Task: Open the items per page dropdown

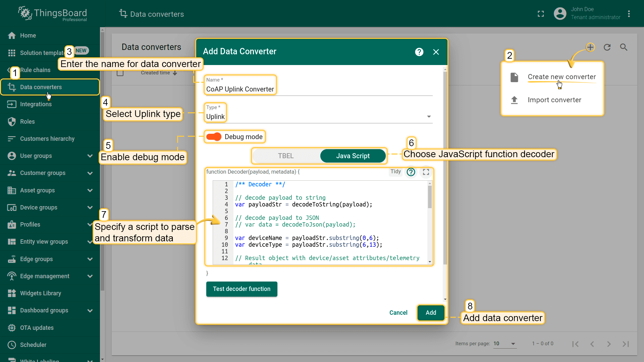Action: (505, 344)
